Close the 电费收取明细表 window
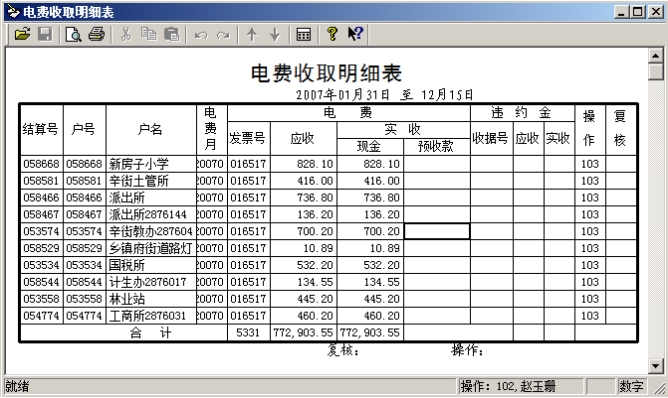Viewport: 668px width, 398px height. pyautogui.click(x=656, y=12)
